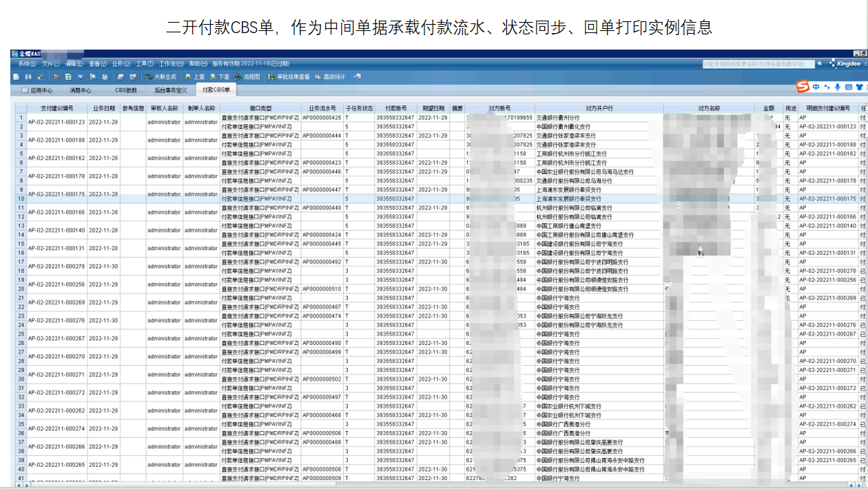This screenshot has width=868, height=489.
Task: Click the search magnifier icon
Action: (x=820, y=63)
